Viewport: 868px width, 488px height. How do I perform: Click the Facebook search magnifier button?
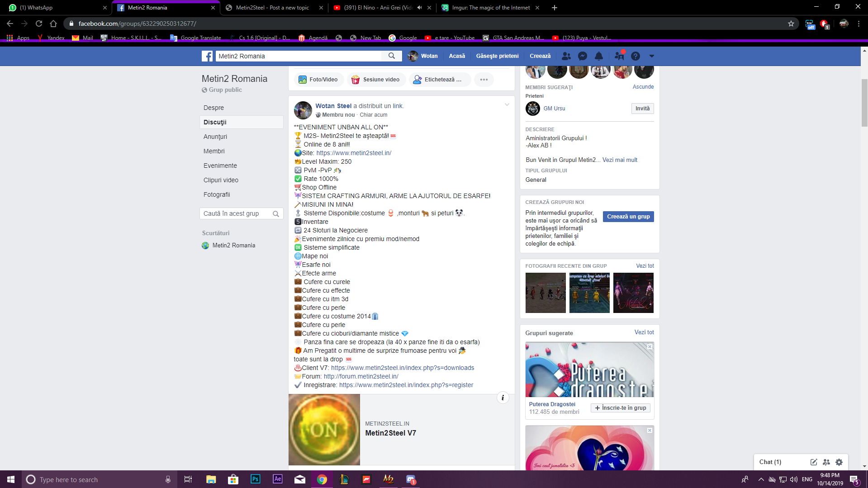coord(392,56)
